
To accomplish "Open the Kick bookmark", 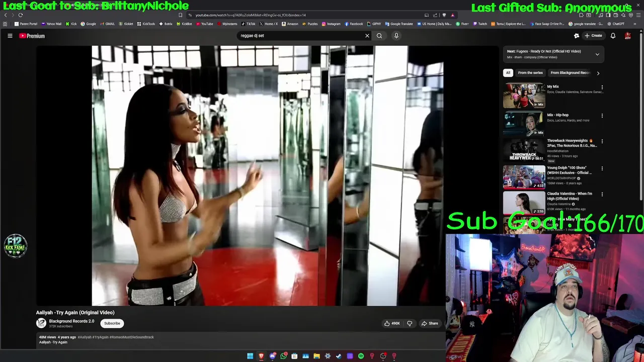I will [71, 24].
